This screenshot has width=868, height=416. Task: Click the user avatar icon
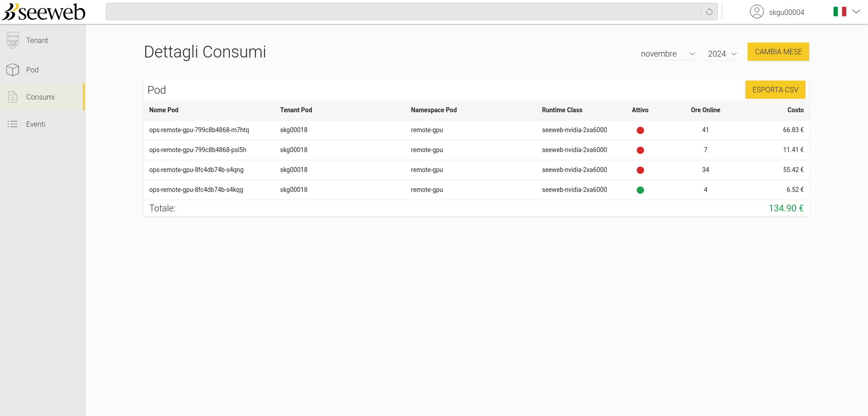(x=757, y=12)
